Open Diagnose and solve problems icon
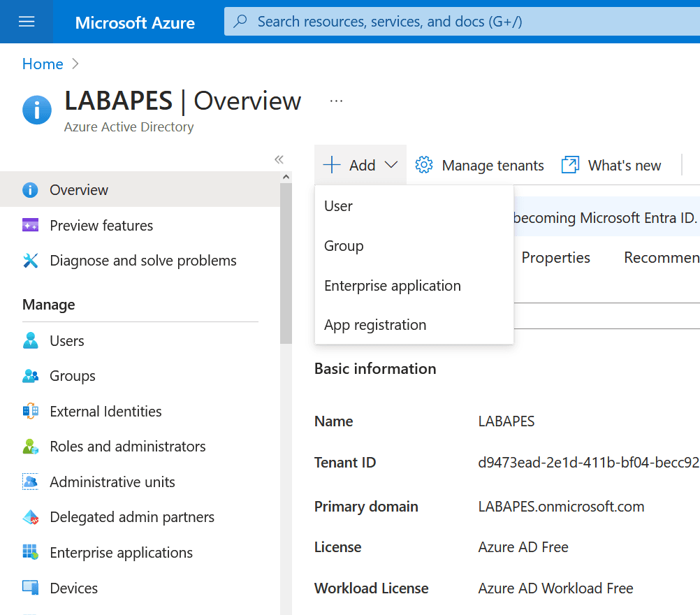Viewport: 700px width, 615px height. click(31, 261)
